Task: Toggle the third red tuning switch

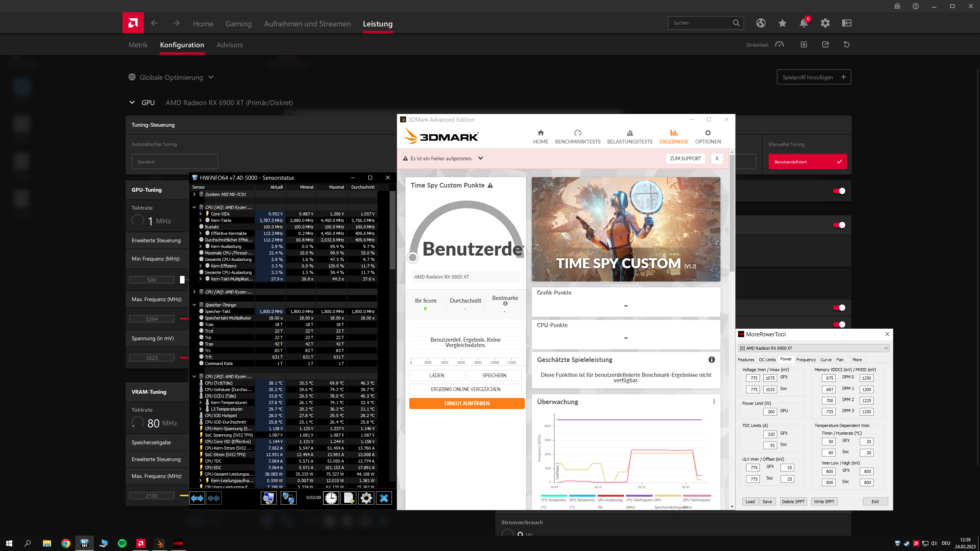Action: coord(839,308)
